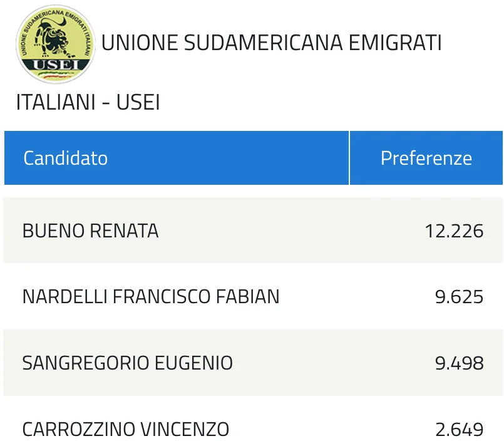Click the 9.498 preference count
Viewport: 504px width, 441px height.
(x=459, y=363)
